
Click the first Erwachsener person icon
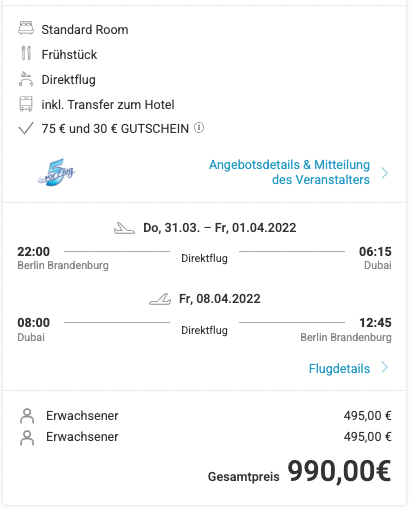(27, 416)
